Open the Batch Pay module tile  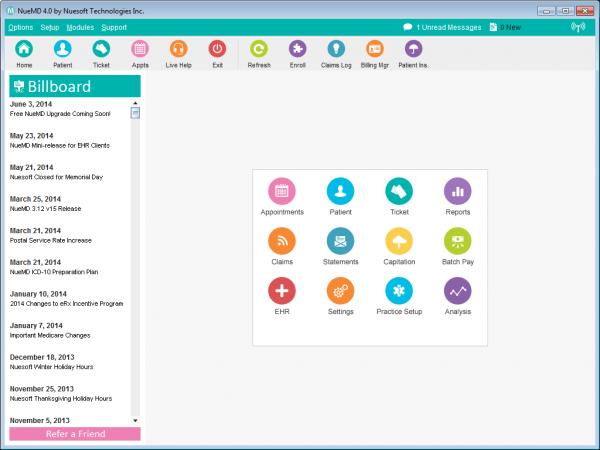coord(458,241)
